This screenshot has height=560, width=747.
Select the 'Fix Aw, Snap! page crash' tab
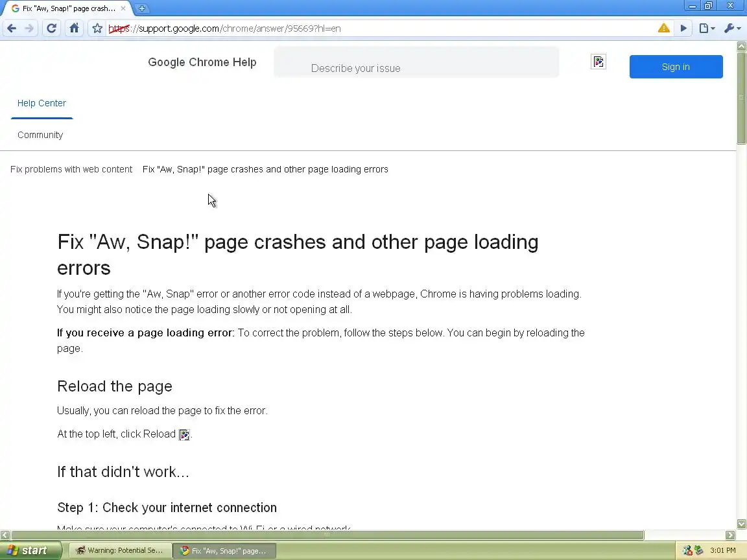pyautogui.click(x=69, y=8)
